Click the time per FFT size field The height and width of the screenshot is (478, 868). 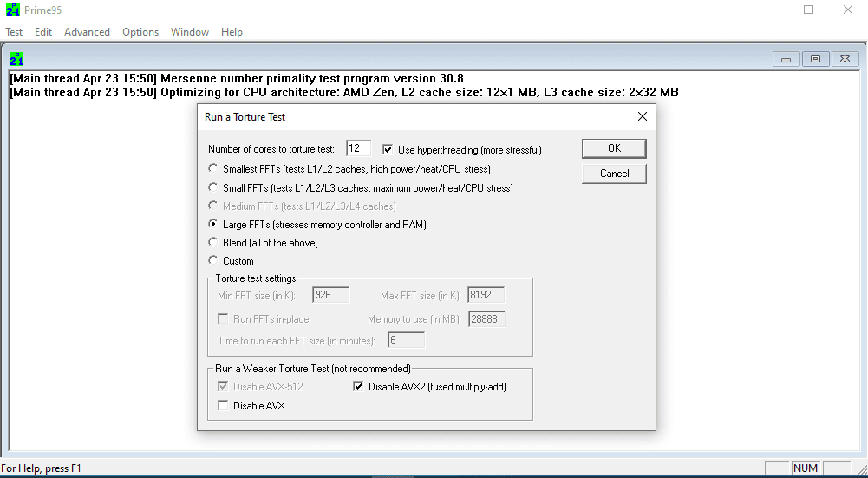(407, 340)
